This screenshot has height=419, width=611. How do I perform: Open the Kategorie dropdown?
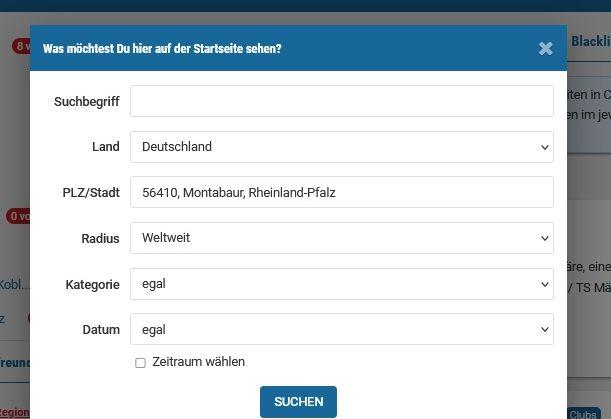341,284
